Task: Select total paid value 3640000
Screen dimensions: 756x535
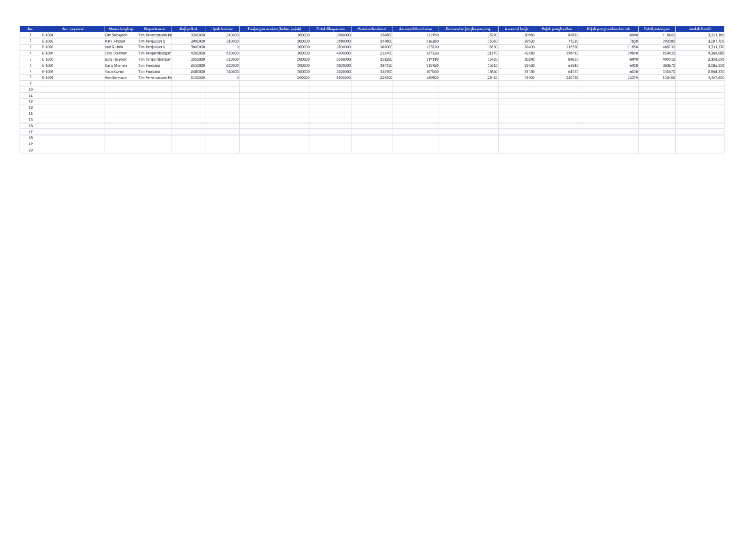Action: coord(330,36)
